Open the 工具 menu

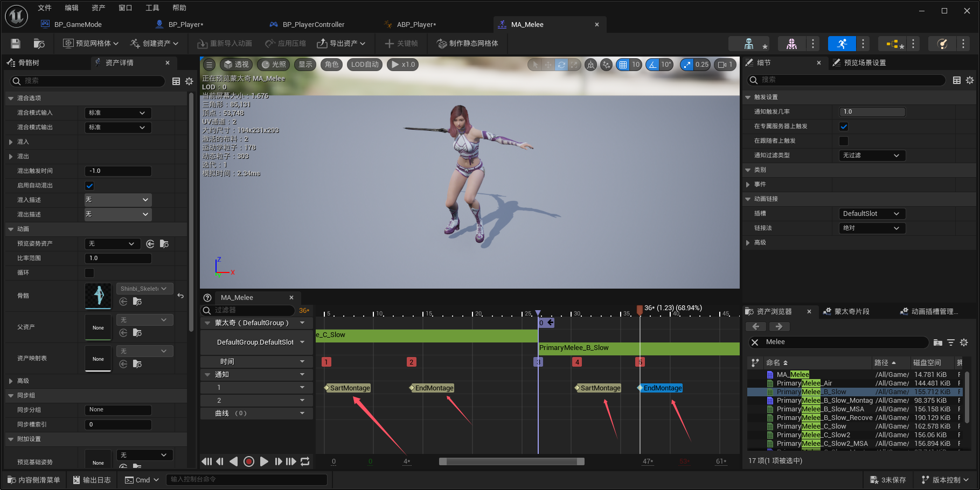coord(152,8)
